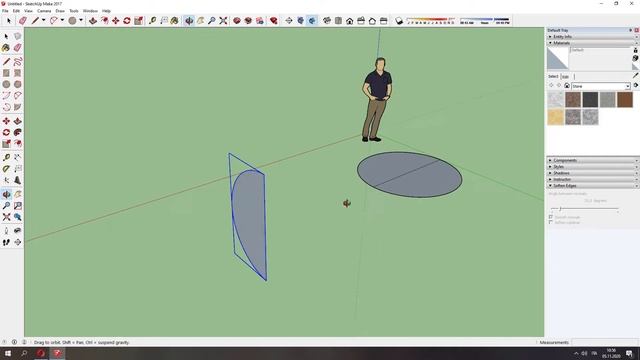Open Line tool dropdown arrow

coord(43,20)
